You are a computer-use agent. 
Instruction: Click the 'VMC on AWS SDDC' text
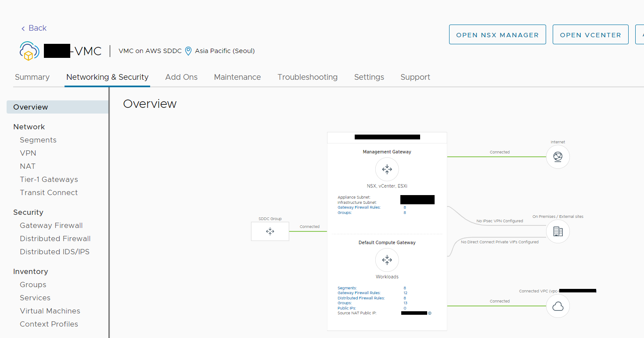coord(150,51)
